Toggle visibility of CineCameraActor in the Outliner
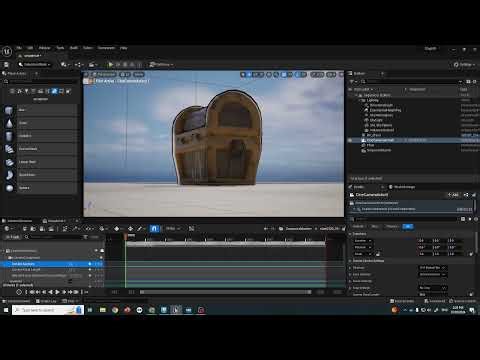 click(x=350, y=140)
